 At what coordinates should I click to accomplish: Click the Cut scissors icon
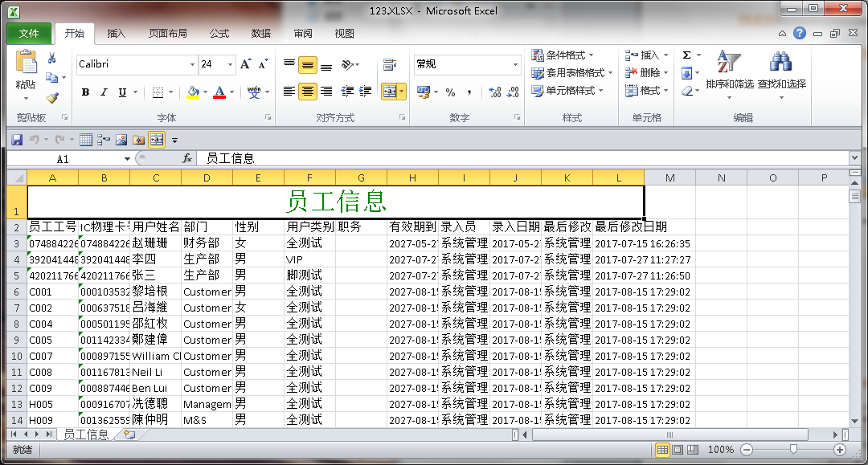[52, 59]
